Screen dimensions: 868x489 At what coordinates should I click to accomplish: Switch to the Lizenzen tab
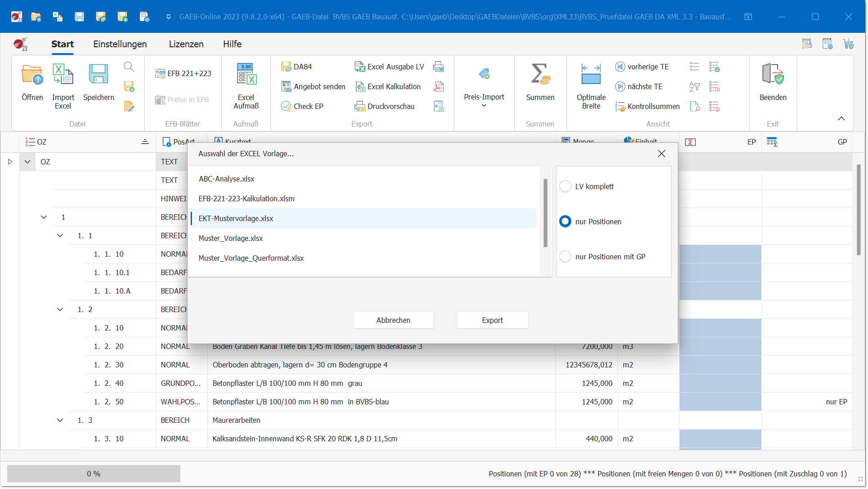click(186, 44)
